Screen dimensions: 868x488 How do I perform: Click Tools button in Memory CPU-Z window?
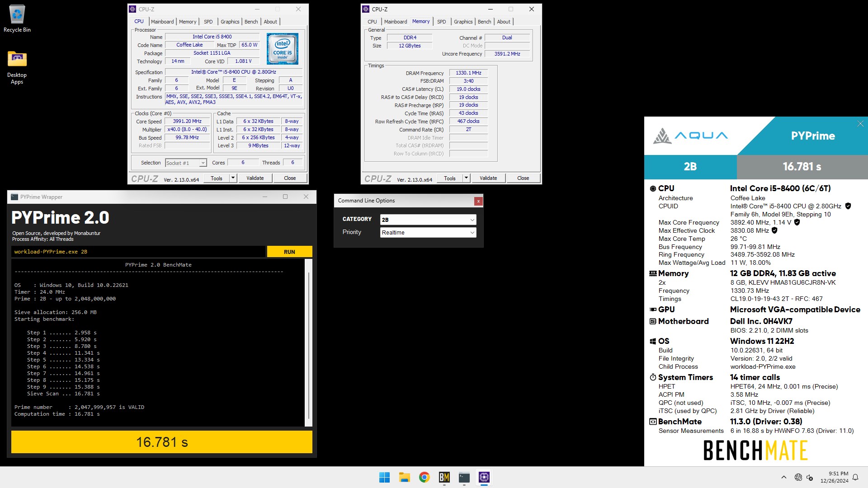[x=450, y=178]
